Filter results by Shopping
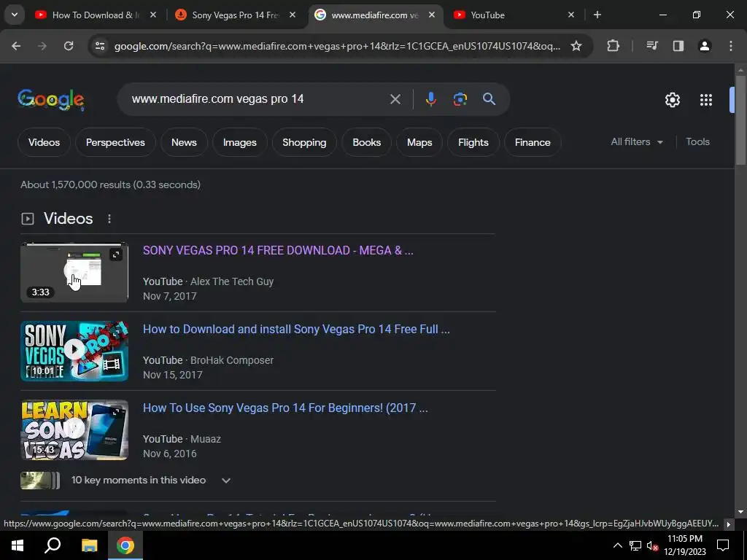747x560 pixels. (304, 142)
